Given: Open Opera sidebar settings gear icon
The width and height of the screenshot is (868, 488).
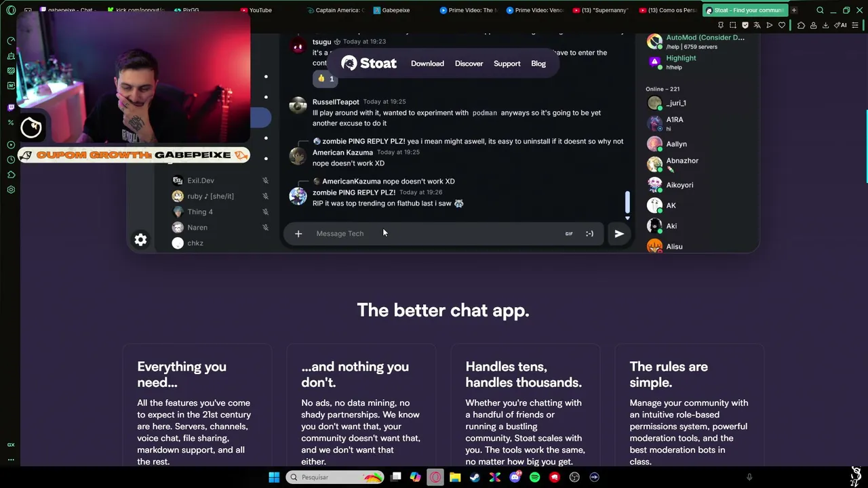Looking at the screenshot, I should pyautogui.click(x=11, y=190).
